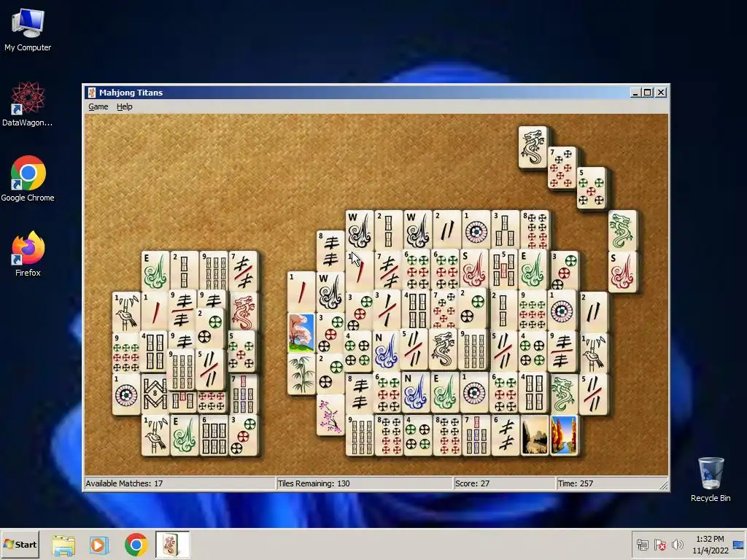This screenshot has width=747, height=560.
Task: Click the 6 bamboo tile
Action: click(x=213, y=435)
